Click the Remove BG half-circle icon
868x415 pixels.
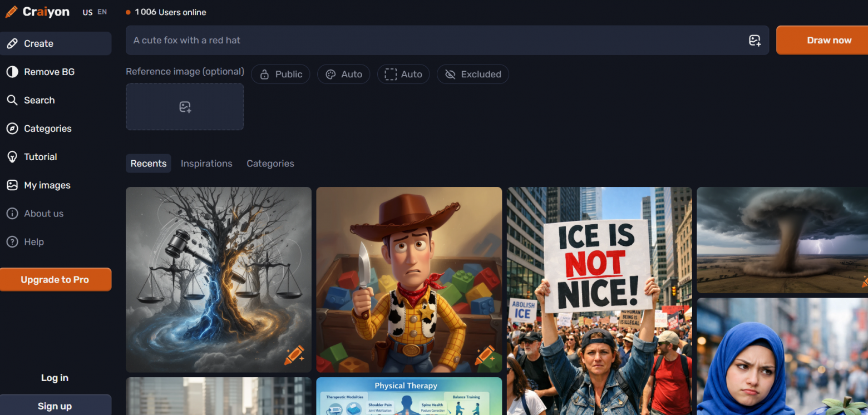(x=12, y=72)
